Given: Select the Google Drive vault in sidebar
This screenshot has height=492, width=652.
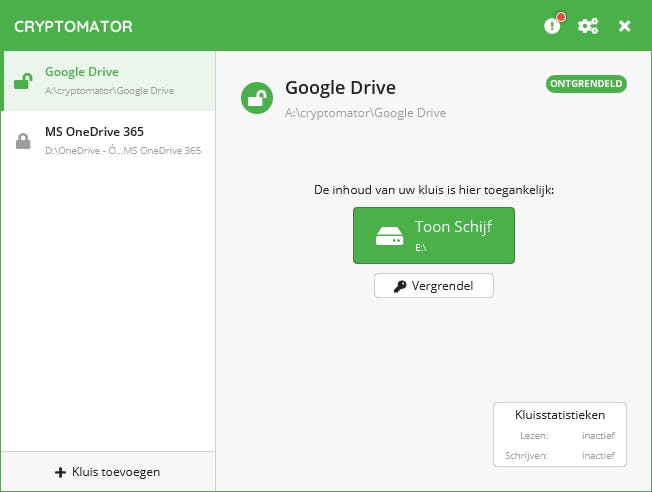Looking at the screenshot, I should coord(109,81).
